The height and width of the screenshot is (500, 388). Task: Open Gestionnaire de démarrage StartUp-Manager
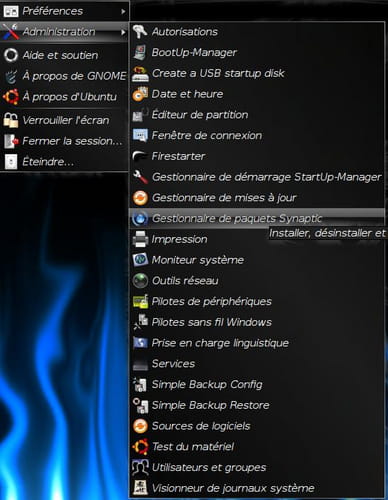[257, 177]
